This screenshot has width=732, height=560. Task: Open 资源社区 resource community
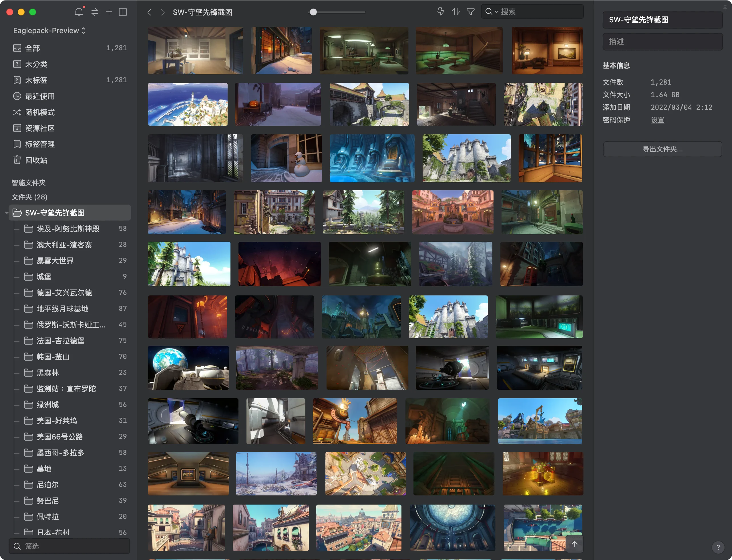70,128
